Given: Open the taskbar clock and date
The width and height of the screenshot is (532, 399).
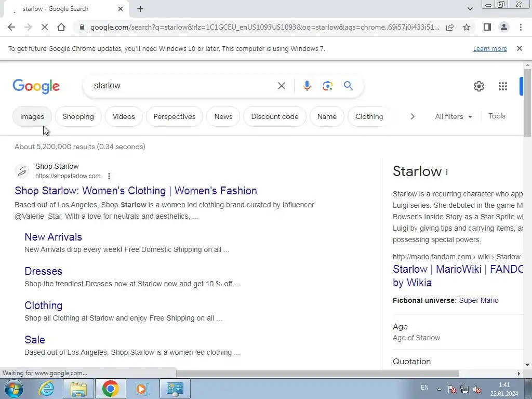Looking at the screenshot, I should point(504,389).
